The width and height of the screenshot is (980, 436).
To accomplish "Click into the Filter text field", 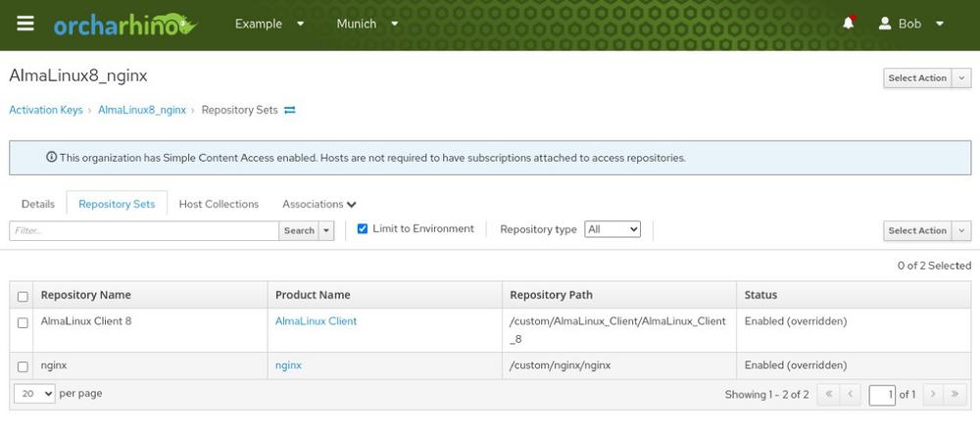I will tap(144, 231).
